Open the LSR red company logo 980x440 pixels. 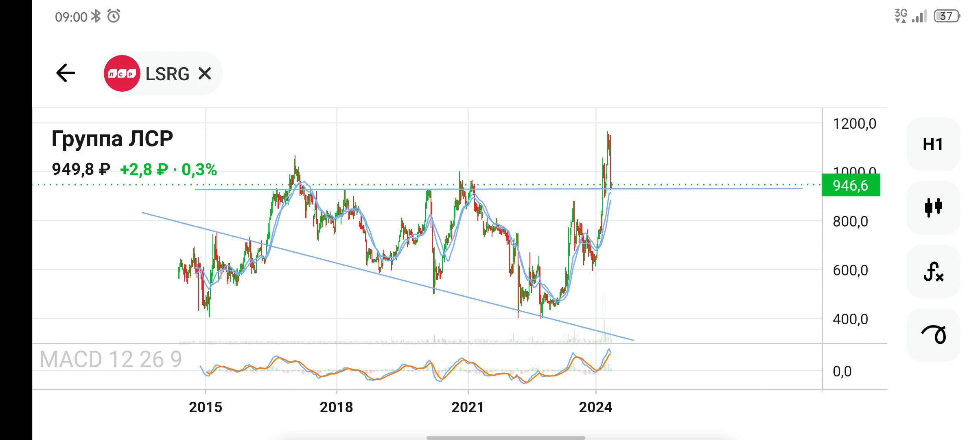122,73
